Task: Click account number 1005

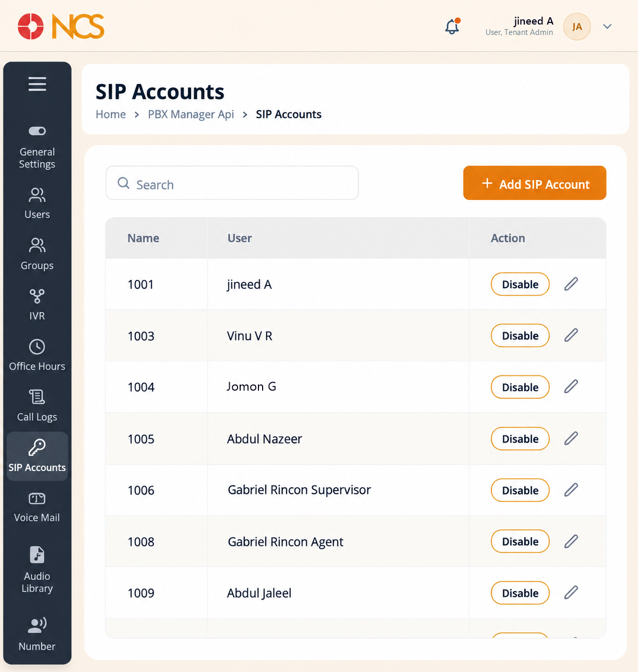Action: tap(141, 439)
